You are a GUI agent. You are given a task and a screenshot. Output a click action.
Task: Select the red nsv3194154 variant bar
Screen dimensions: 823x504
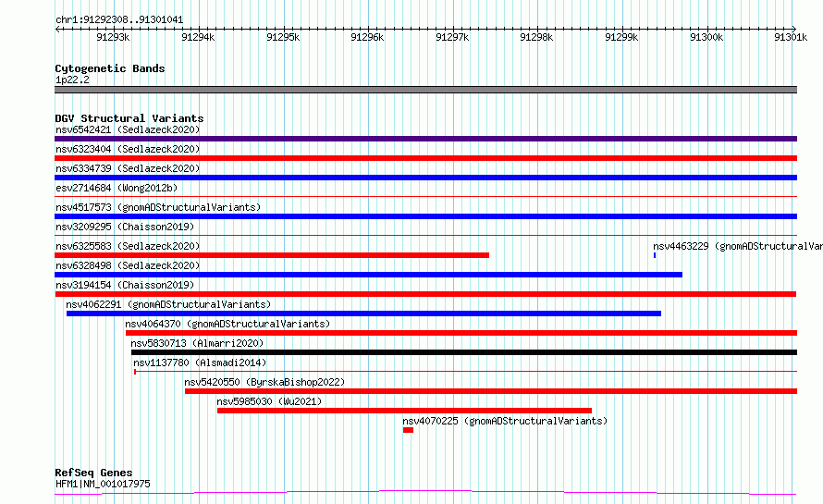[425, 294]
